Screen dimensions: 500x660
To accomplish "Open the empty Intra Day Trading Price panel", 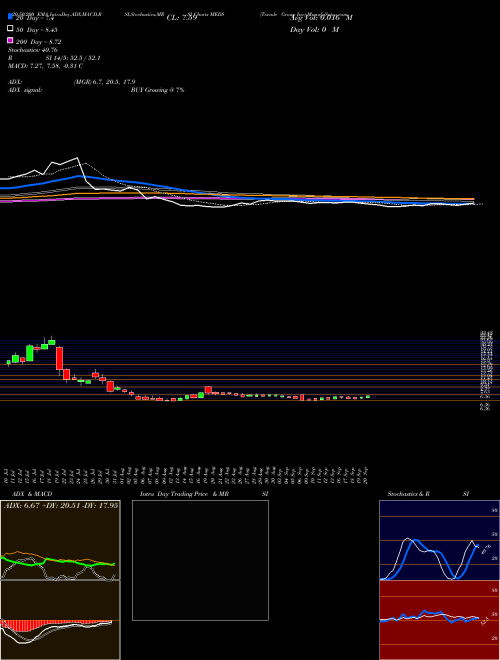I will pyautogui.click(x=200, y=560).
